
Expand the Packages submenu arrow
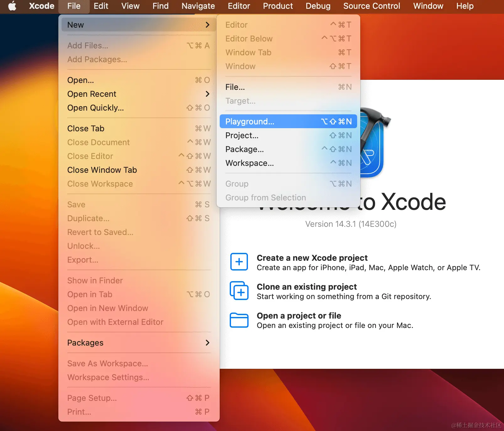coord(207,343)
